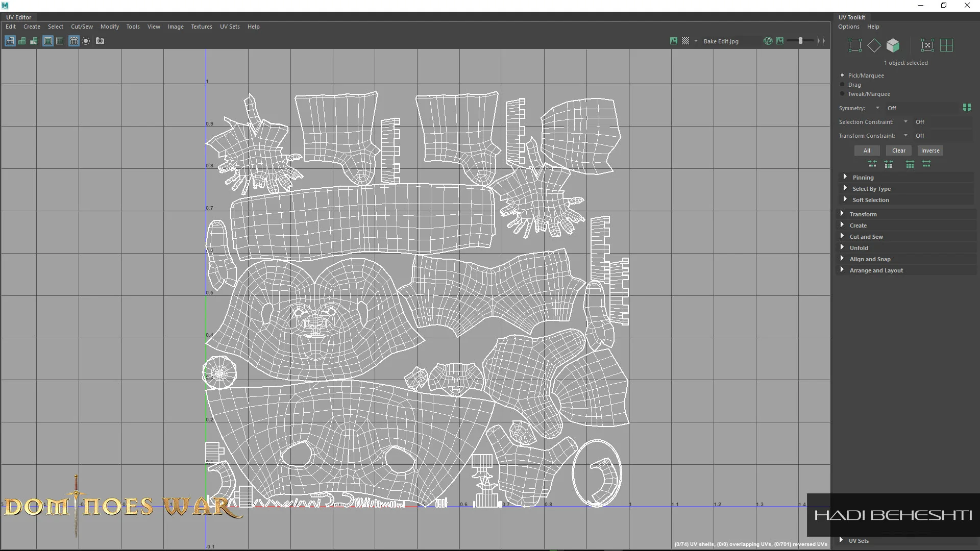Viewport: 980px width, 551px height.
Task: Open the UV Toolkit Options menu
Action: (848, 27)
